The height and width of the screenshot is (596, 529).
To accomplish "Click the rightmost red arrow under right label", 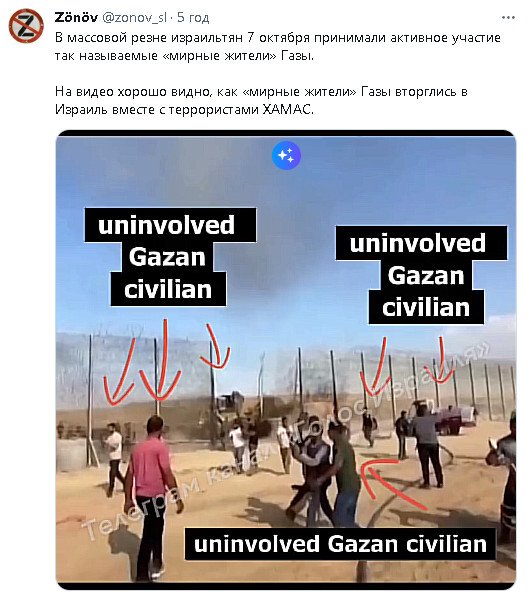I will [x=440, y=359].
